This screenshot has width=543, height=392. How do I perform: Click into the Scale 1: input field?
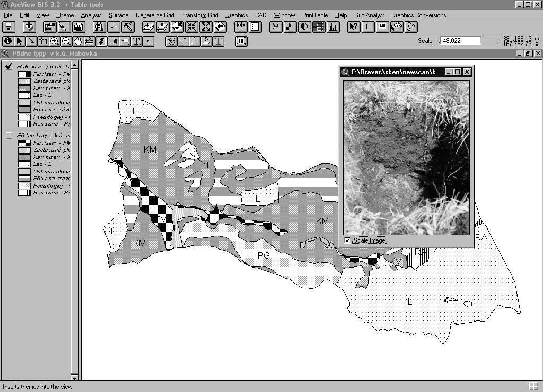461,41
